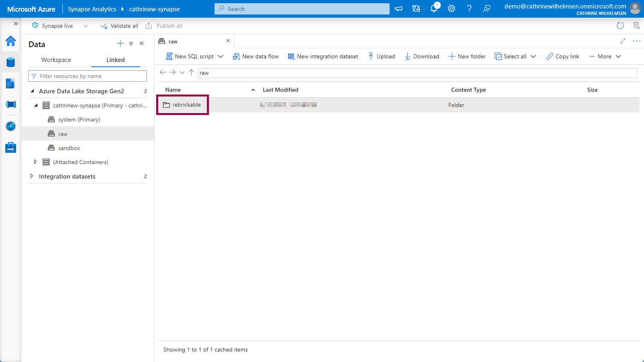
Task: Expand the Attached Containers node
Action: (x=35, y=162)
